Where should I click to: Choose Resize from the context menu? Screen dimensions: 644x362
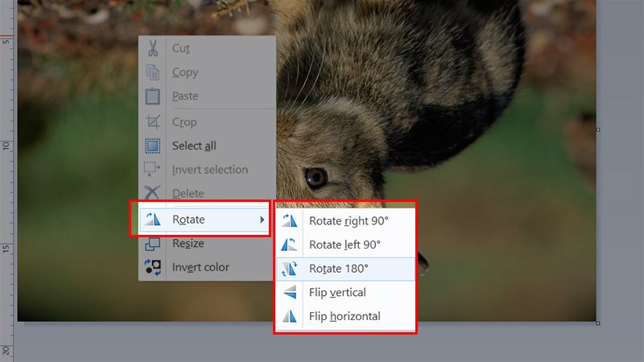(205, 244)
